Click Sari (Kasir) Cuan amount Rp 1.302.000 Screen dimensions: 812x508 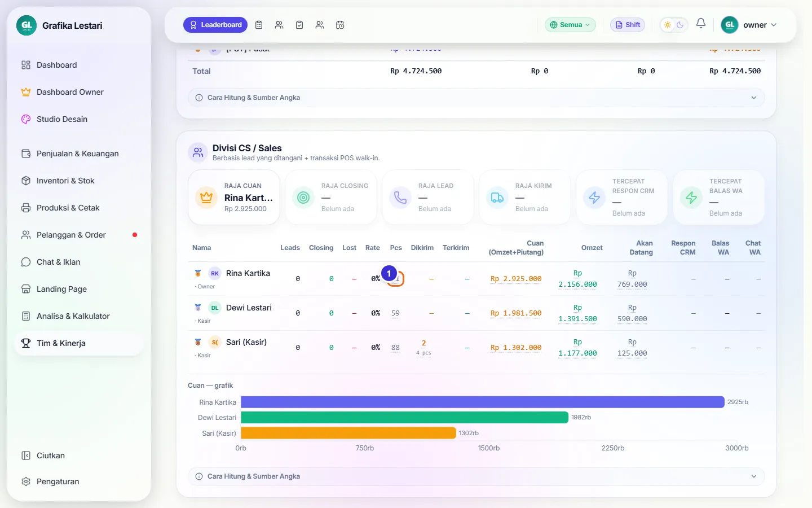tap(516, 348)
